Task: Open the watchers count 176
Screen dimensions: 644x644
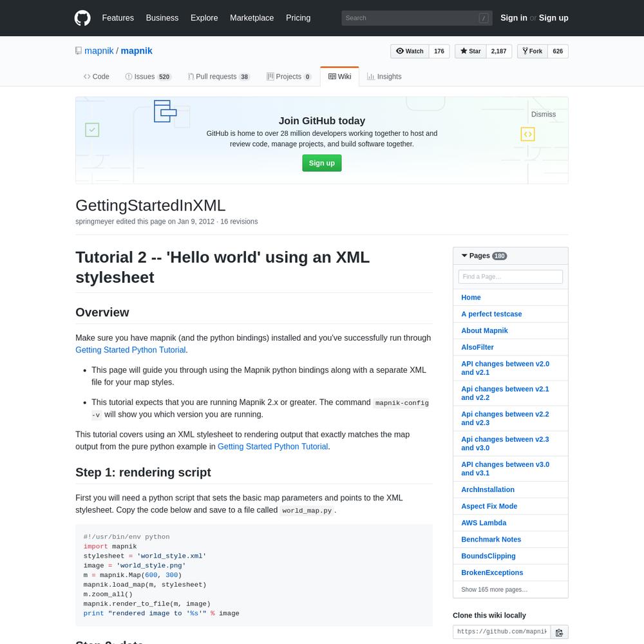Action: (x=439, y=52)
